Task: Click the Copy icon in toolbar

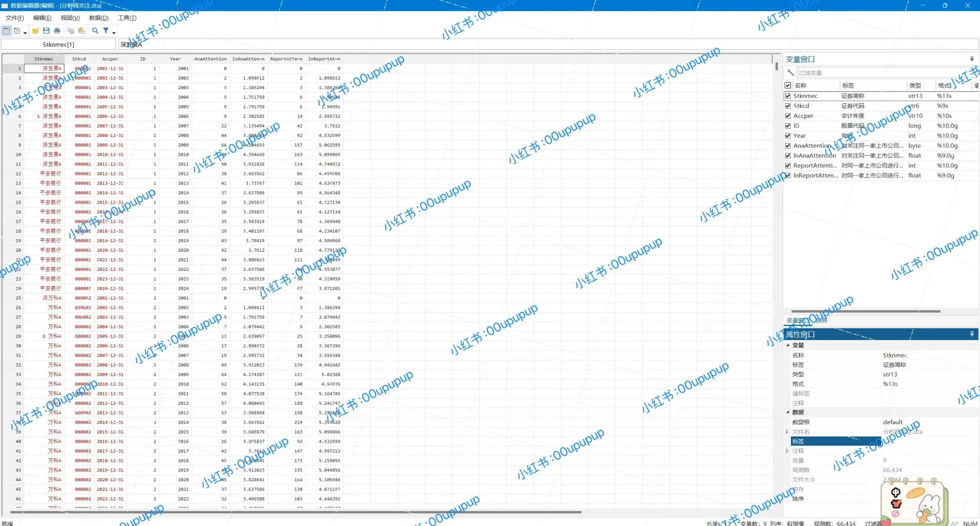Action: tap(71, 31)
